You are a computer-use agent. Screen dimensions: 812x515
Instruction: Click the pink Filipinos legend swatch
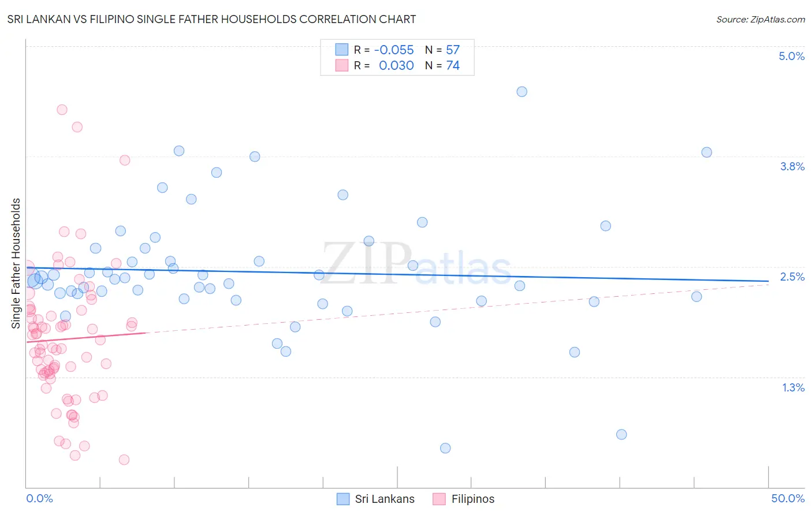pos(439,499)
